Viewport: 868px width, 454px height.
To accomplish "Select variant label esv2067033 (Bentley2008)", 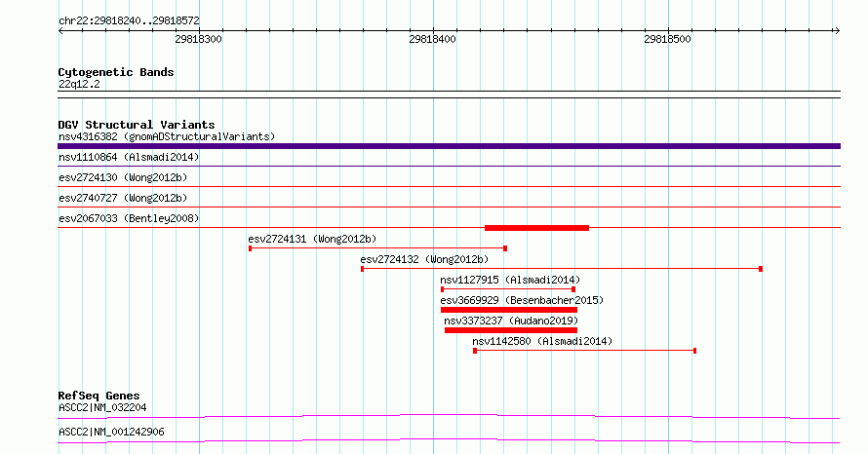I will click(129, 218).
